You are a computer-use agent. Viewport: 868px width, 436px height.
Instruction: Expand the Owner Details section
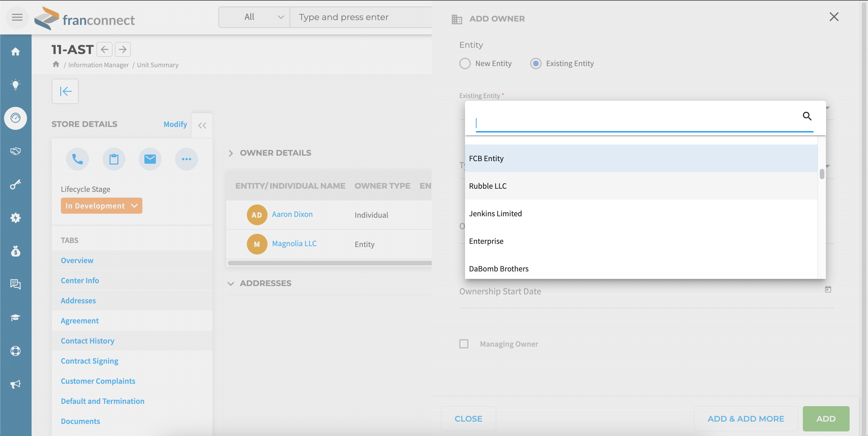pos(231,153)
